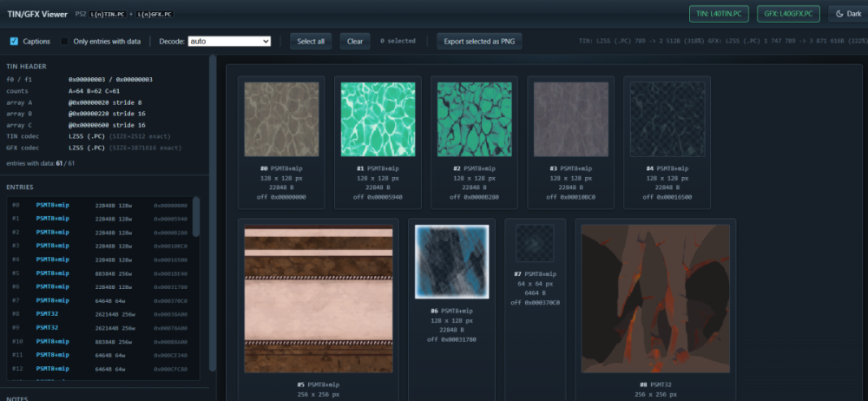Select entry row #5 88384B 256w
Viewport: 868px width, 401px height.
(x=100, y=273)
